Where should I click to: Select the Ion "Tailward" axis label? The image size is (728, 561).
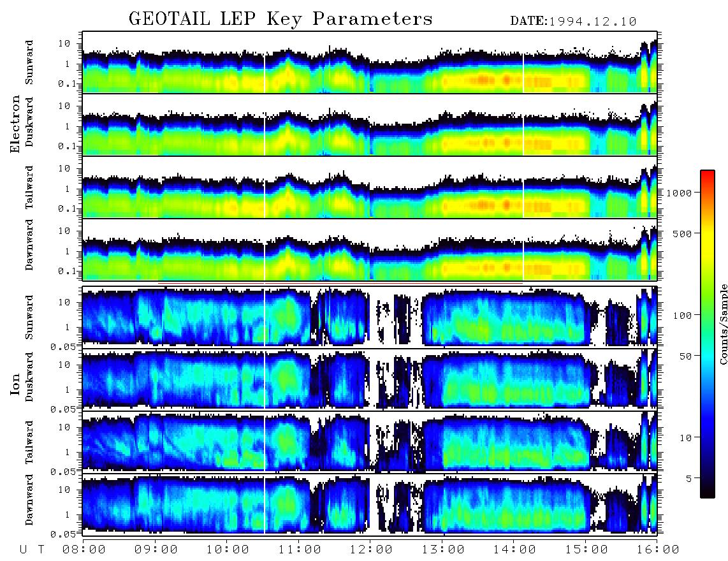tap(29, 442)
